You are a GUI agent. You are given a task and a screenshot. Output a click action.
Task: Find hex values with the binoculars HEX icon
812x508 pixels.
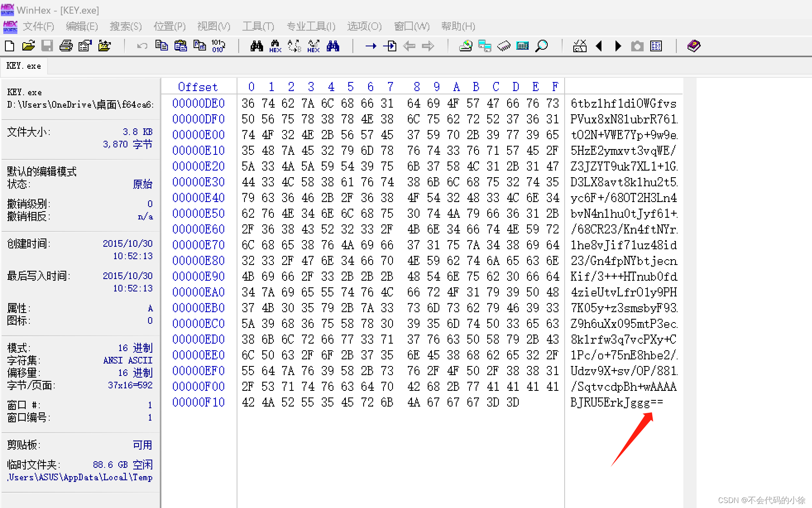click(275, 46)
